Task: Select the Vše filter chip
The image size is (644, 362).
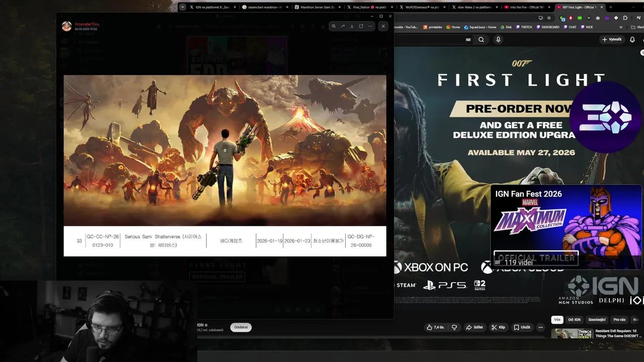Action: click(x=557, y=320)
